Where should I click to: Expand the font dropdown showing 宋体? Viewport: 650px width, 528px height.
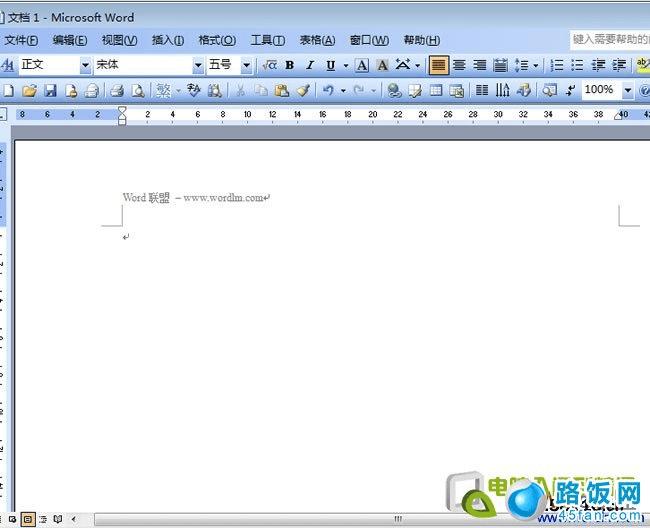198,65
